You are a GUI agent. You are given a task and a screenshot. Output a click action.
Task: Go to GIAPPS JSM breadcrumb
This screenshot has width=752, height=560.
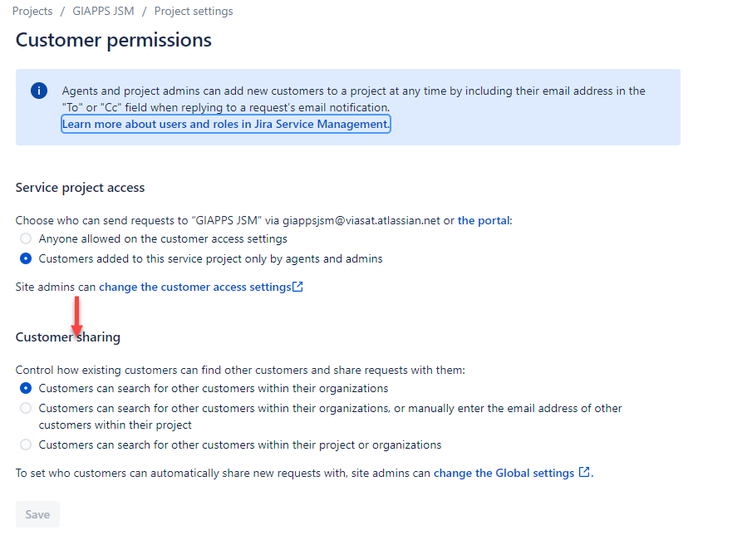[103, 11]
